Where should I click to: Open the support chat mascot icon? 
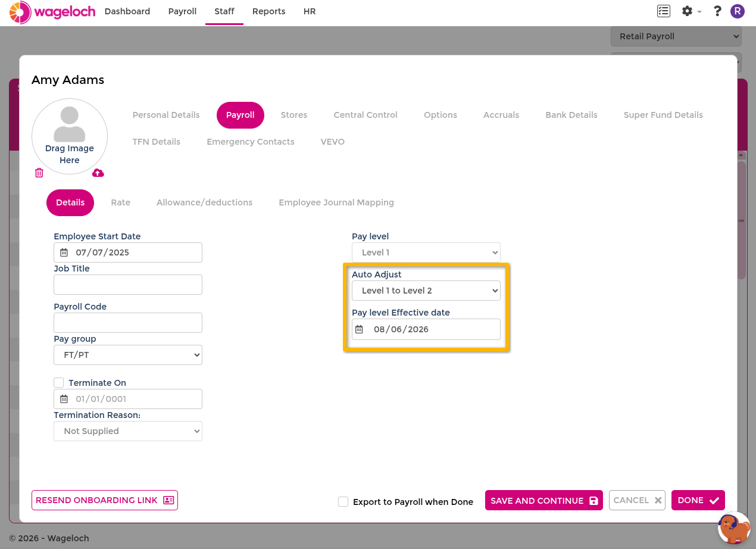pos(734,528)
